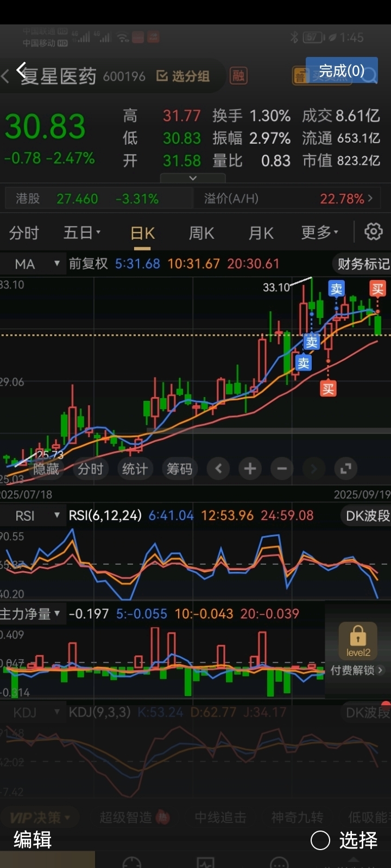Expand quote details with the down chevron

click(193, 178)
